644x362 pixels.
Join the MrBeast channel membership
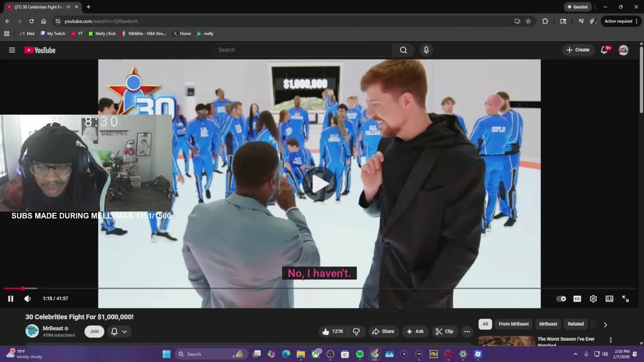94,331
